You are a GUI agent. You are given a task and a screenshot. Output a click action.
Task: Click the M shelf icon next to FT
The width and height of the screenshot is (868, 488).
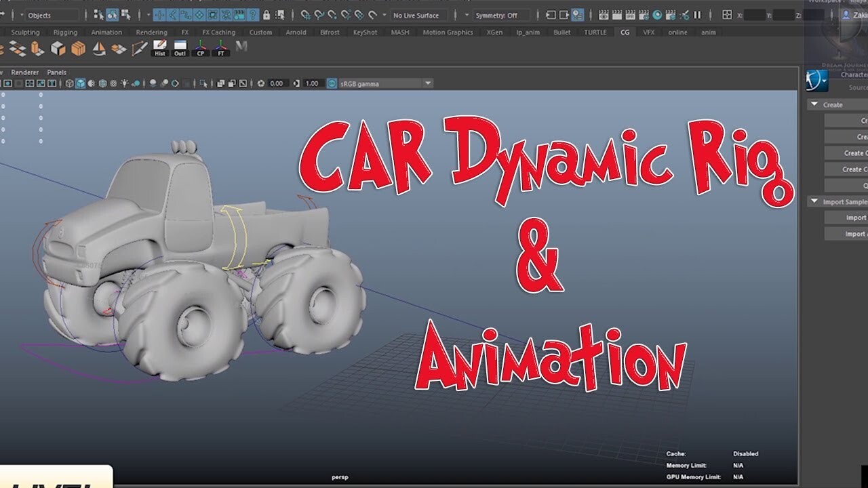tap(241, 46)
